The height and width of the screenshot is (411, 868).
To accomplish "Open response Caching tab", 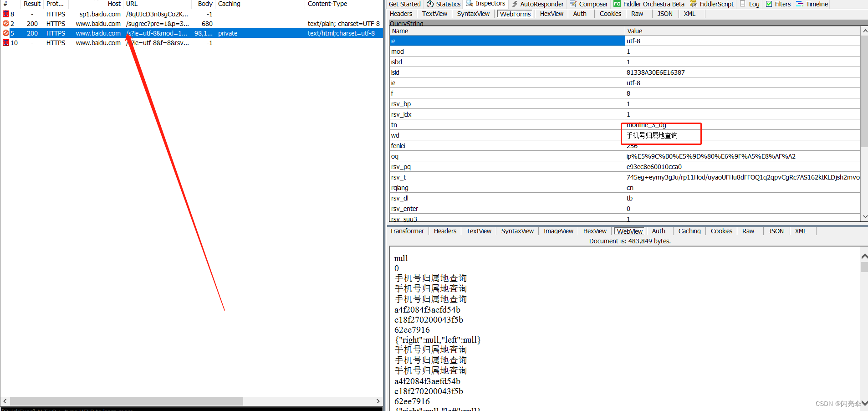I will (689, 231).
